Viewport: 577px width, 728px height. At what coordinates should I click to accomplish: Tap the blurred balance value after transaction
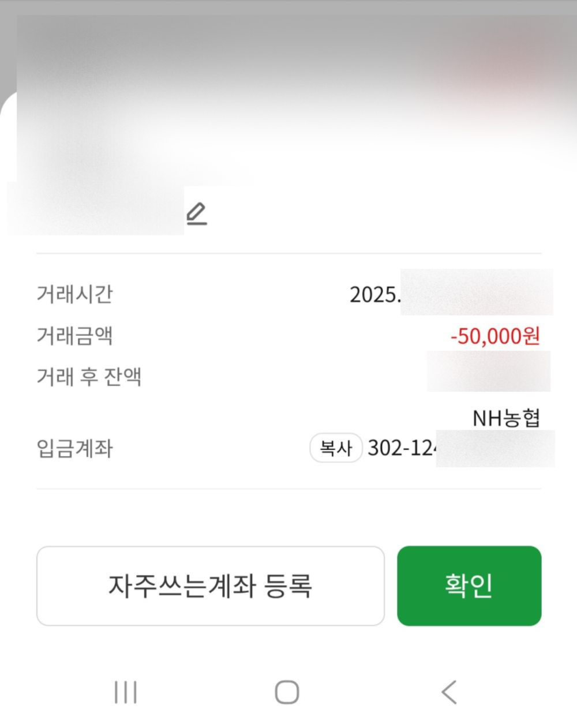(489, 371)
